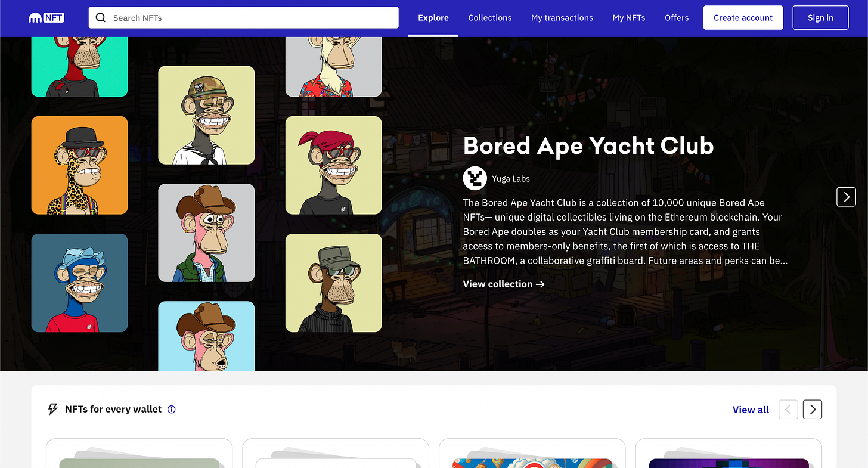Open My NFTs page
This screenshot has width=868, height=468.
click(x=629, y=18)
